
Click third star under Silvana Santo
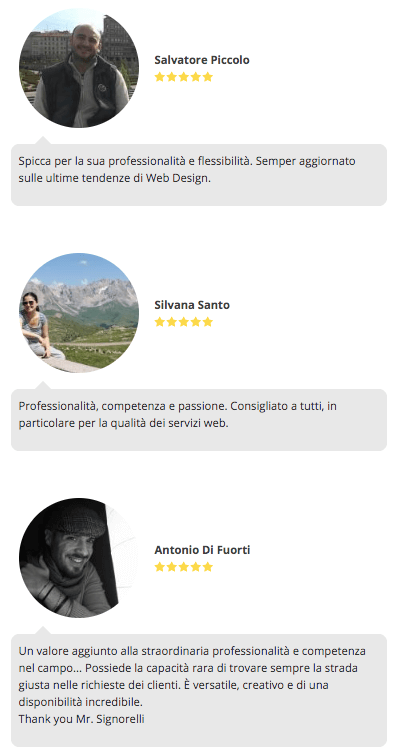click(184, 322)
